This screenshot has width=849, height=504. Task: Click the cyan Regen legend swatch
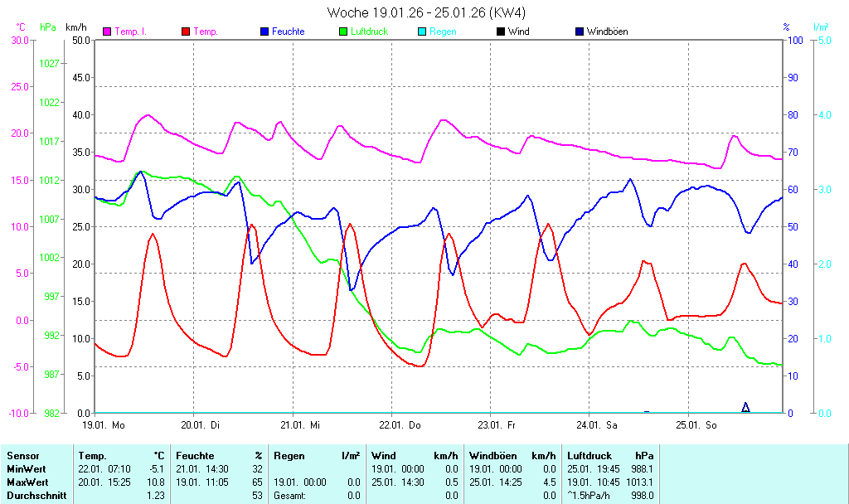(422, 31)
